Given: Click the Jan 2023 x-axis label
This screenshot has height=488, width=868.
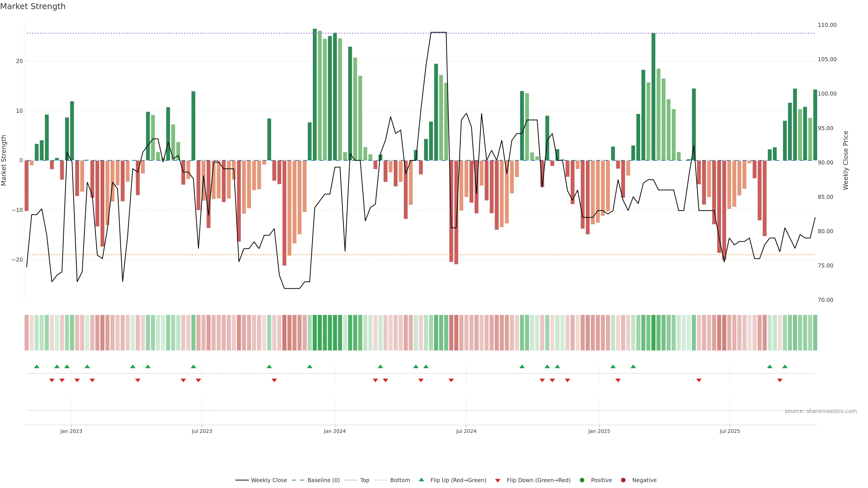Looking at the screenshot, I should coord(71,431).
